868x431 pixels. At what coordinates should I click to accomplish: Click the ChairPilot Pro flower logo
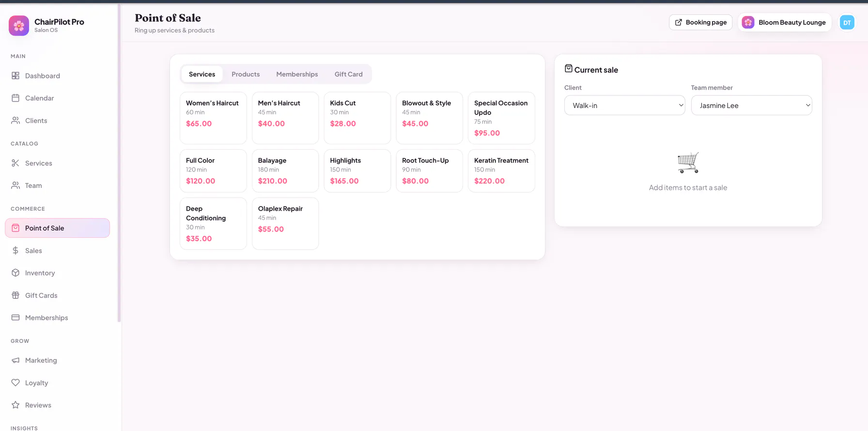click(x=19, y=26)
